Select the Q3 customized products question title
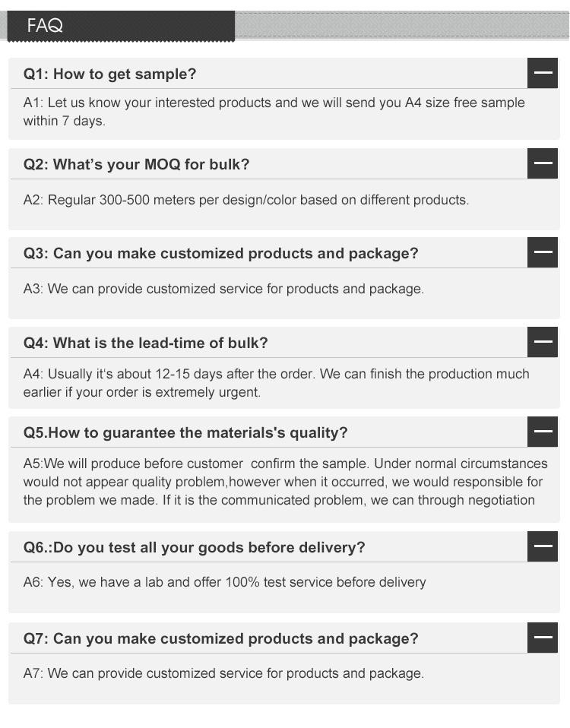The image size is (570, 728). point(220,253)
